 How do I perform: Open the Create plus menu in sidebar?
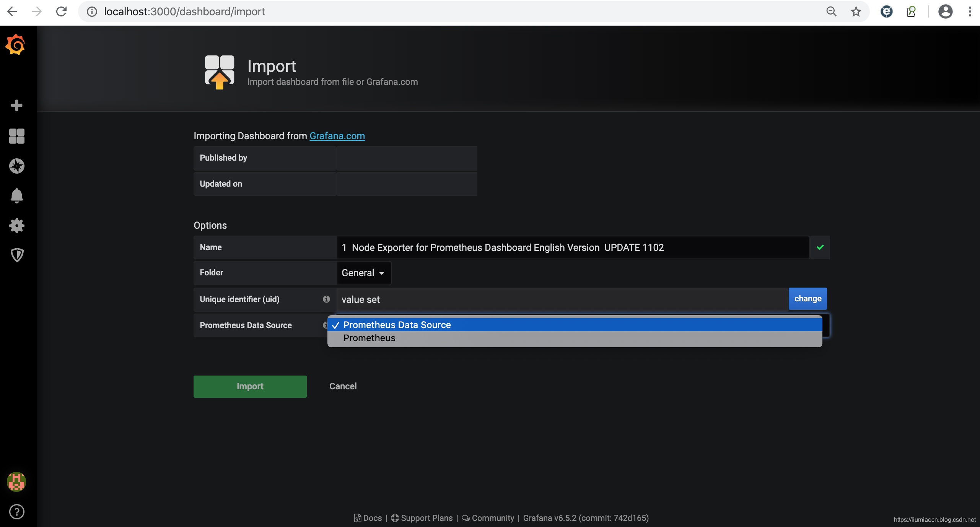click(16, 105)
